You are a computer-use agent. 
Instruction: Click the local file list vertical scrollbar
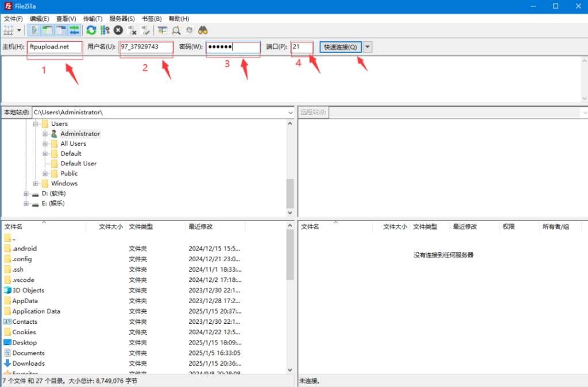[290, 299]
